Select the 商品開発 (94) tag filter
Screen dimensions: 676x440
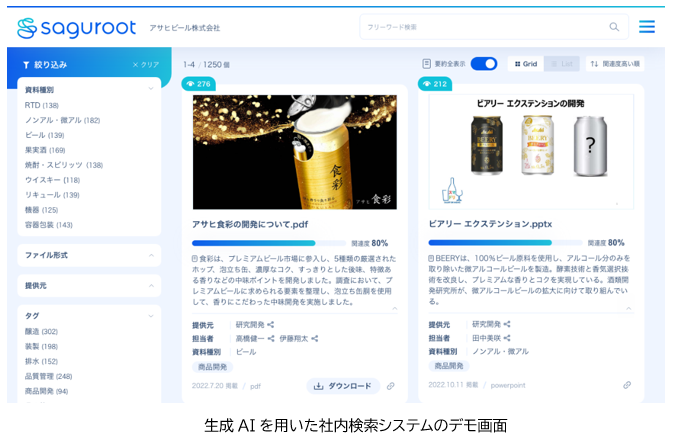pyautogui.click(x=47, y=391)
